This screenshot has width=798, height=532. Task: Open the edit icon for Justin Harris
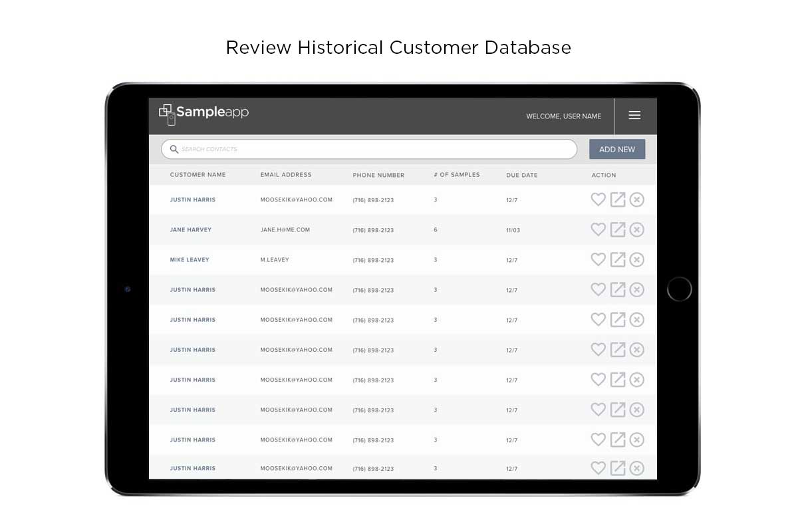click(617, 199)
